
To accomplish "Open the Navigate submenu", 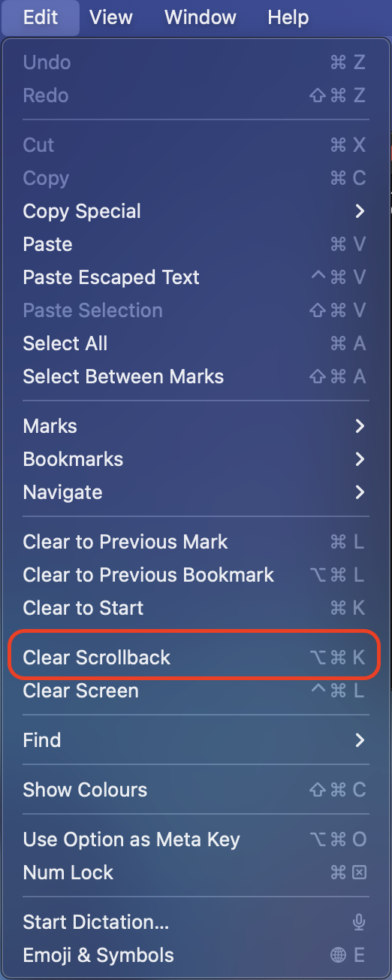I will tap(194, 492).
